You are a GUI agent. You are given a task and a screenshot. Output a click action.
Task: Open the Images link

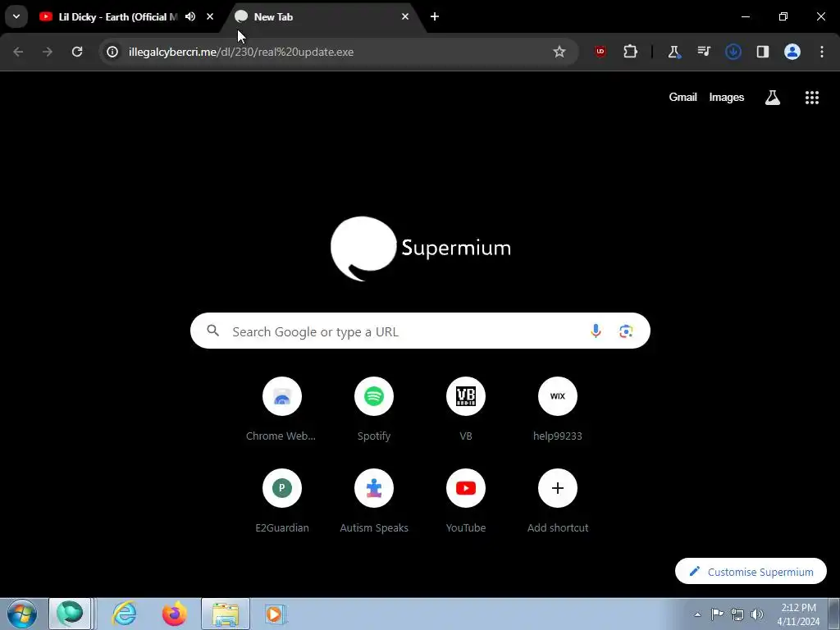(727, 98)
